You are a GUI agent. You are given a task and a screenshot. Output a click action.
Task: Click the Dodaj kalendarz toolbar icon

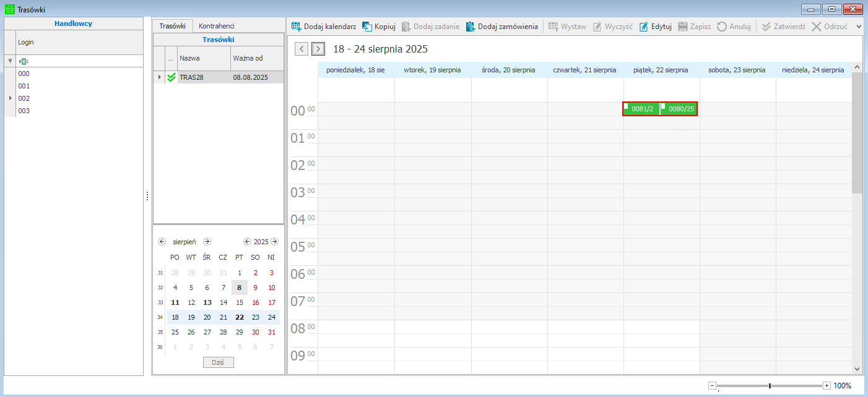tap(297, 27)
